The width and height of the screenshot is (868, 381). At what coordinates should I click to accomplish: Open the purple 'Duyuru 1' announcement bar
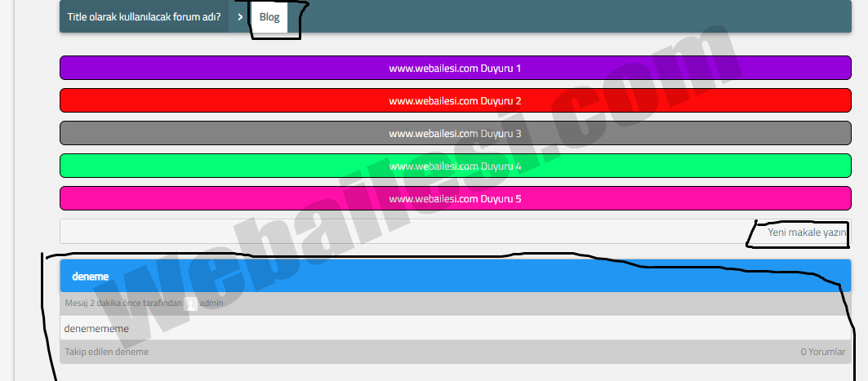455,68
